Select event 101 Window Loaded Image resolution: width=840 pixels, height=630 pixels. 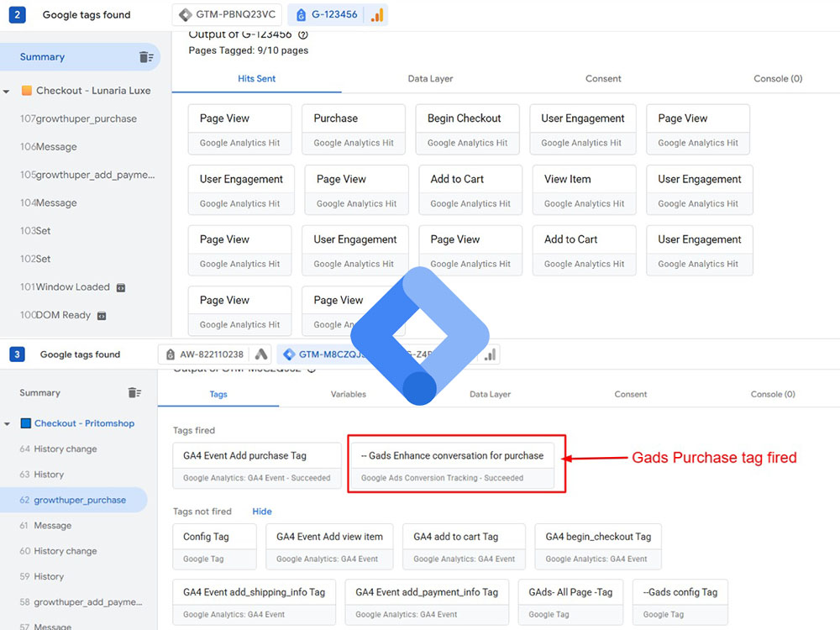[x=65, y=287]
